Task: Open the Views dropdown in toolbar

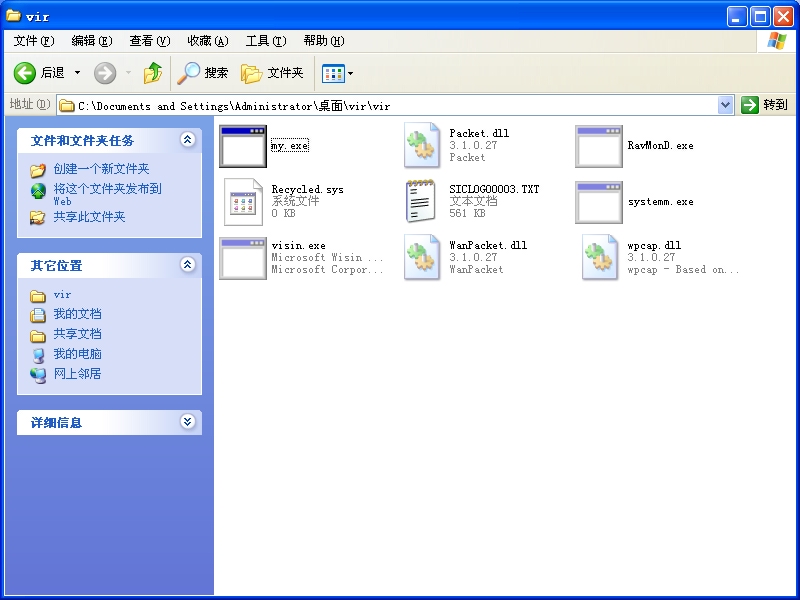Action: [338, 73]
